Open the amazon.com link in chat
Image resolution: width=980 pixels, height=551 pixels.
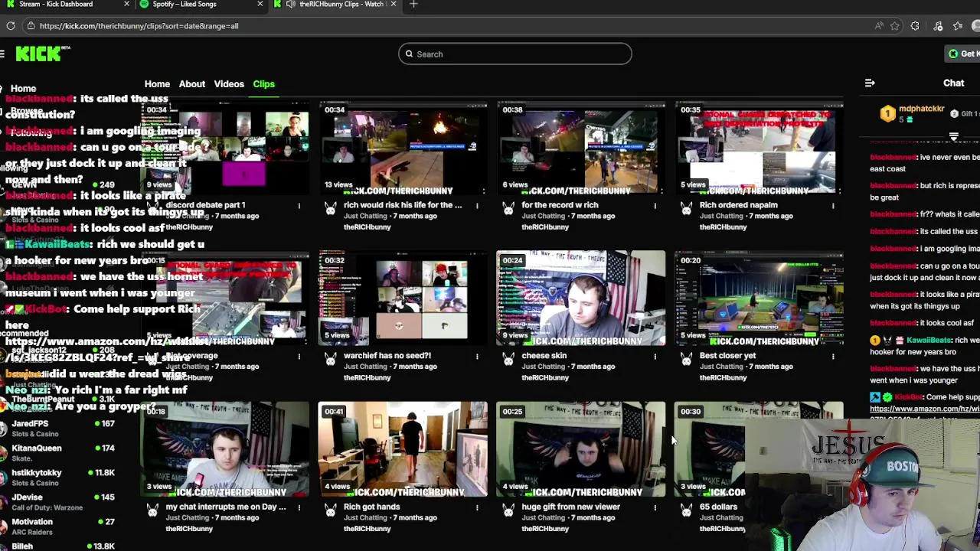[x=925, y=409]
